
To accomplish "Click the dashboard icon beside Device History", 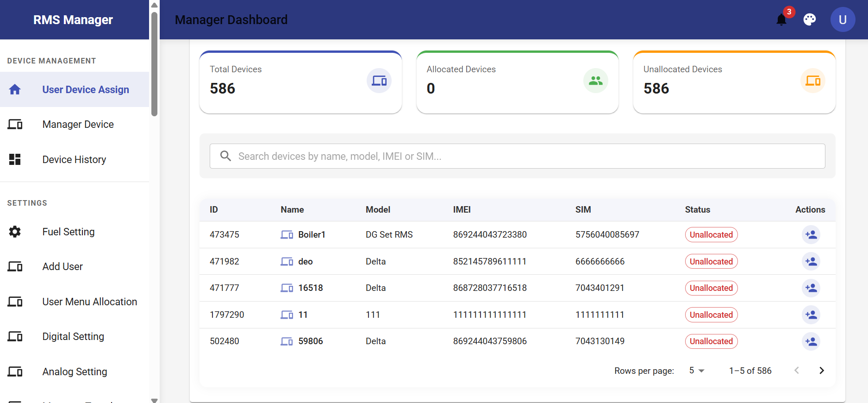I will 15,159.
